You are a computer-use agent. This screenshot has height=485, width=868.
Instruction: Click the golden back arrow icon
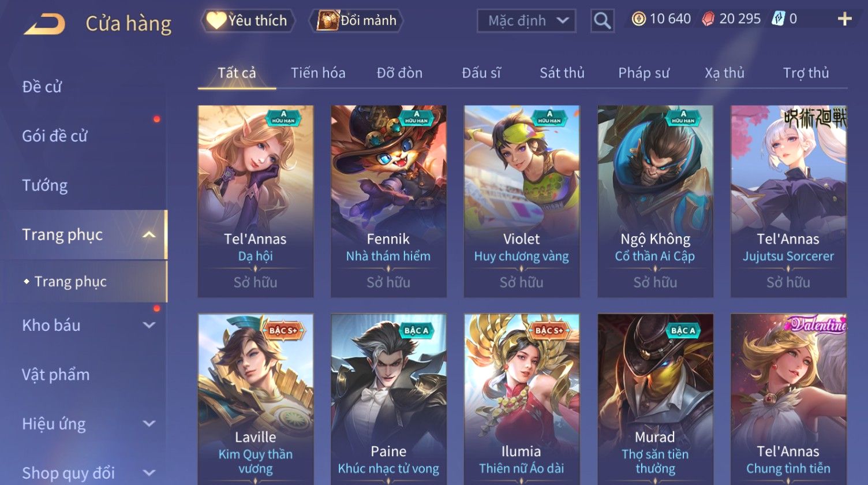pyautogui.click(x=44, y=24)
